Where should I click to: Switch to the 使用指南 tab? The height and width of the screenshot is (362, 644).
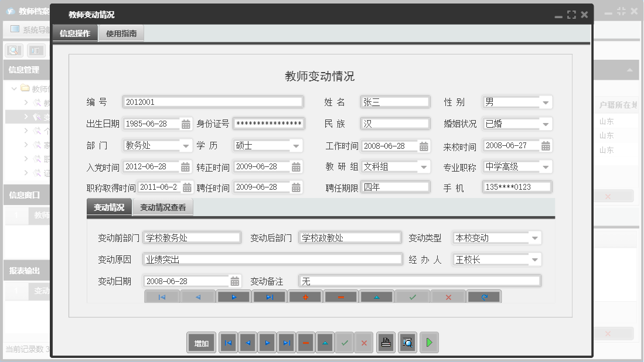click(x=121, y=33)
